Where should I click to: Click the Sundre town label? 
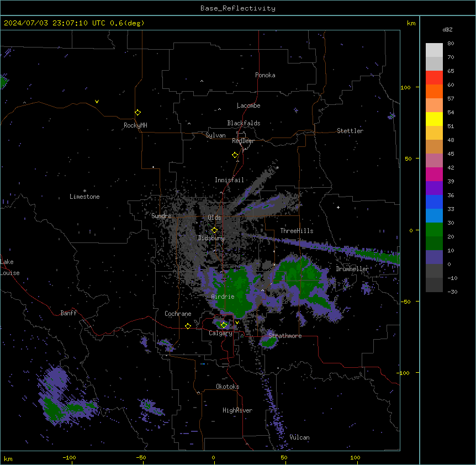pyautogui.click(x=161, y=216)
